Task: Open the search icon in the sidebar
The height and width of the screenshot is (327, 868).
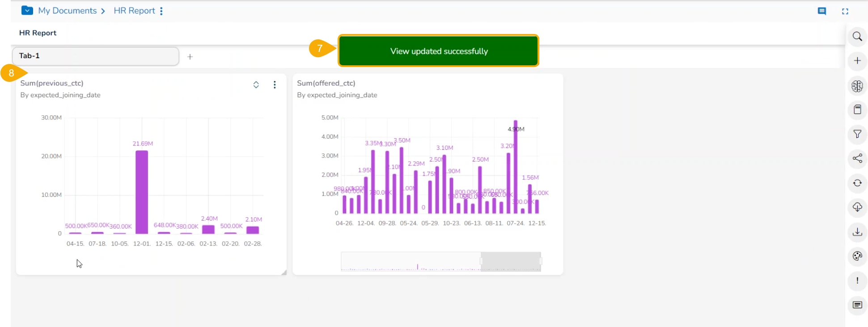Action: (x=857, y=37)
